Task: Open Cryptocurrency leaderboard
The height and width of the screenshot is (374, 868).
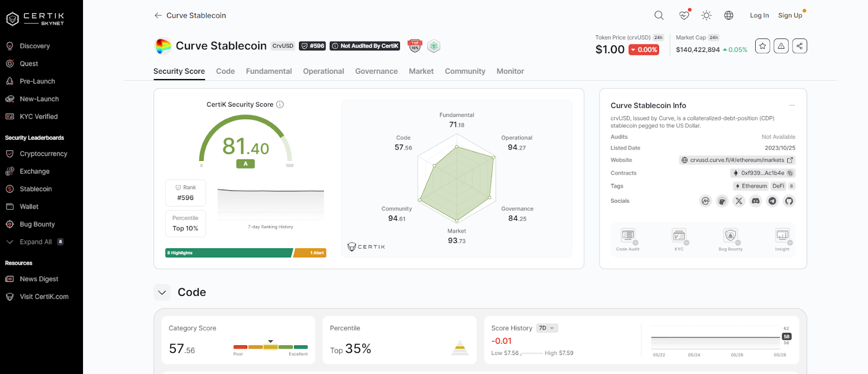Action: coord(43,153)
